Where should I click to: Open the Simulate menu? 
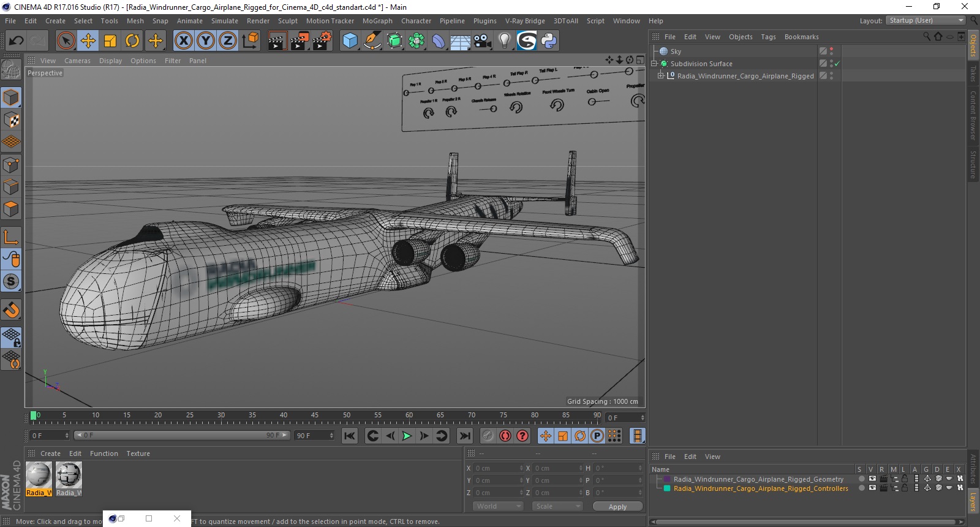225,21
